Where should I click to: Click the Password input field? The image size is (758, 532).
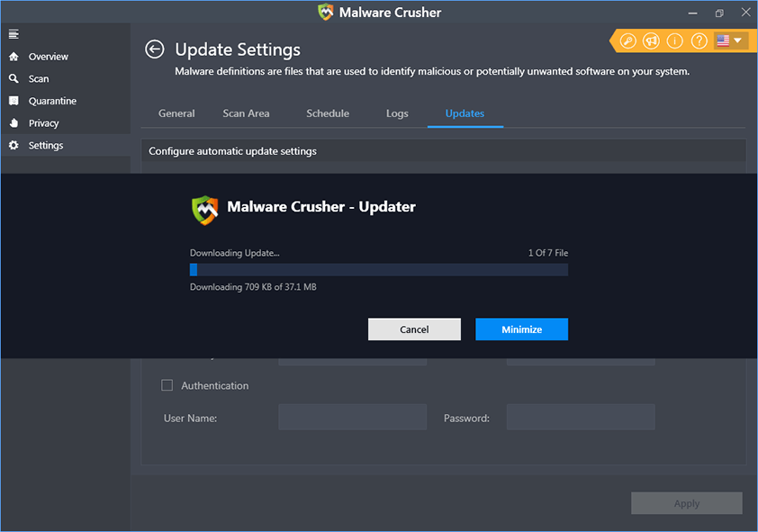(581, 417)
